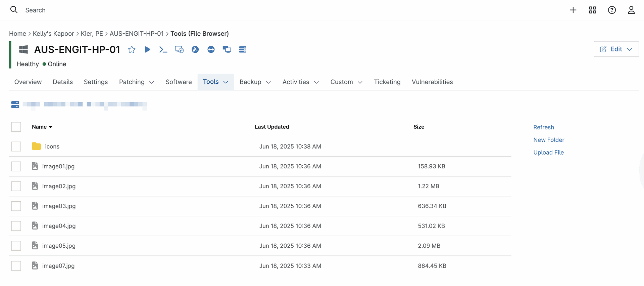Open the apps grid icon
The height and width of the screenshot is (286, 644).
593,10
